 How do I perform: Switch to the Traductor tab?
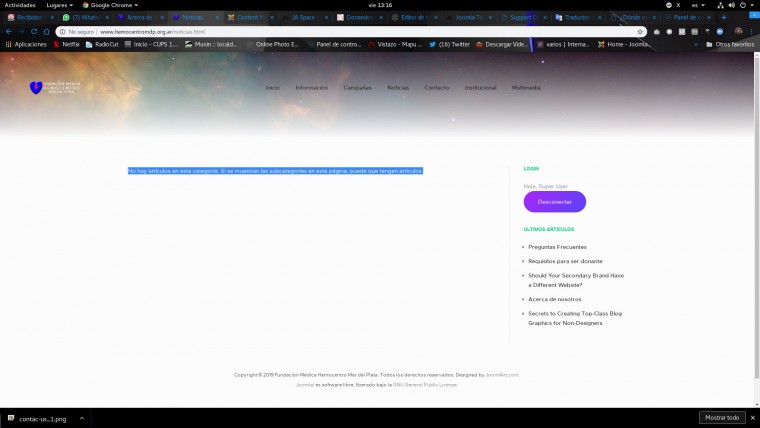tap(577, 17)
